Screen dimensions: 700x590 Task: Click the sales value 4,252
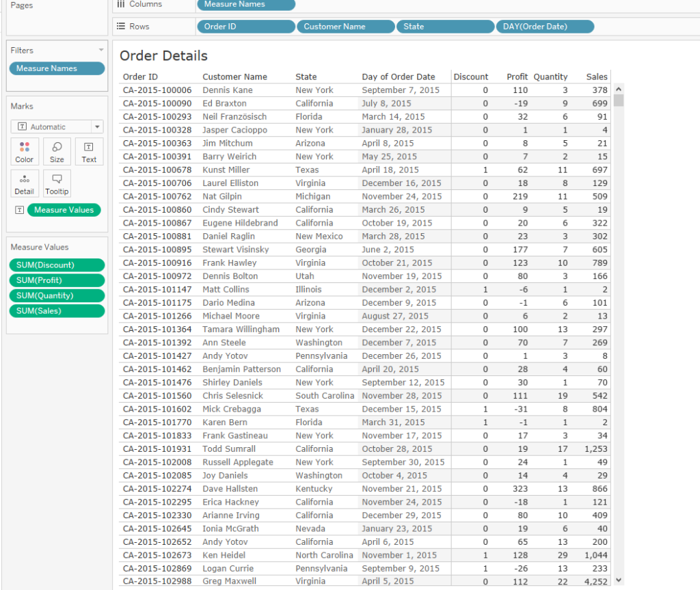pos(596,582)
